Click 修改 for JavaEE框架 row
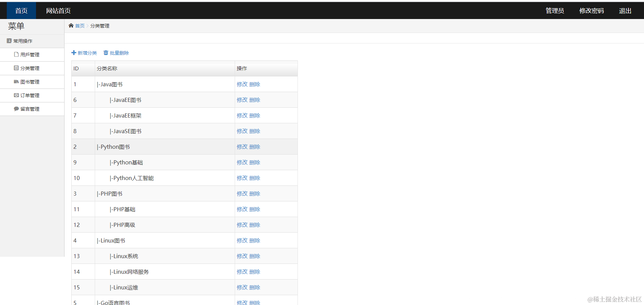 [x=242, y=115]
